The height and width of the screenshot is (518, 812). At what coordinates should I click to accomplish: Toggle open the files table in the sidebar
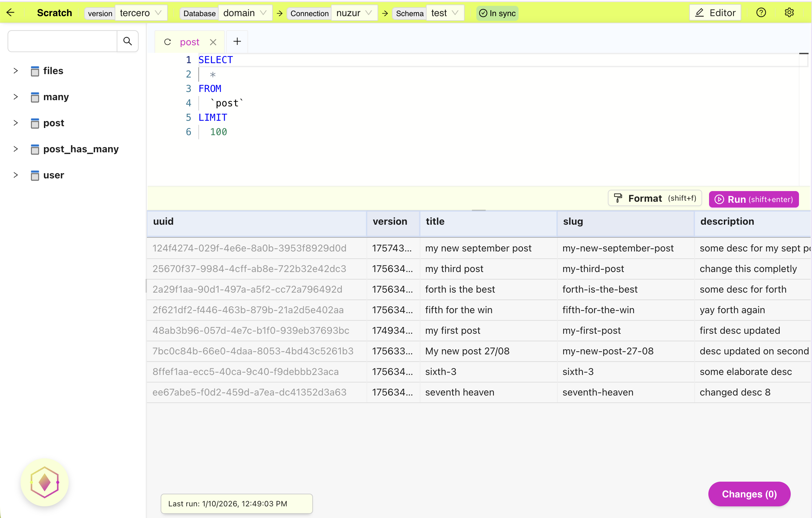[x=15, y=71]
